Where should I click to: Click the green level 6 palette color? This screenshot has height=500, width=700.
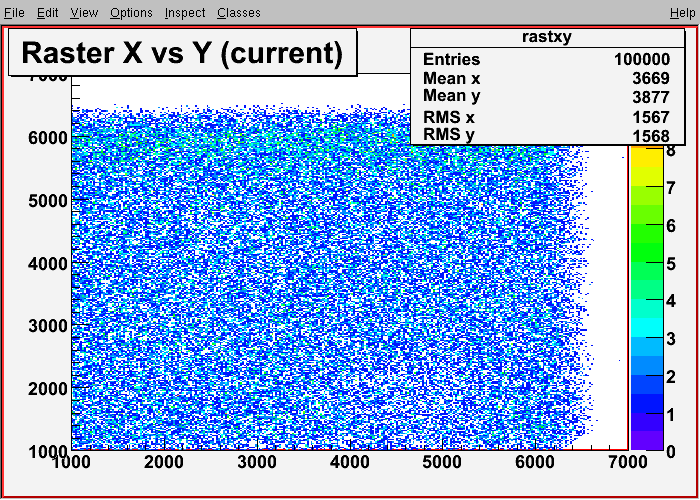click(646, 233)
